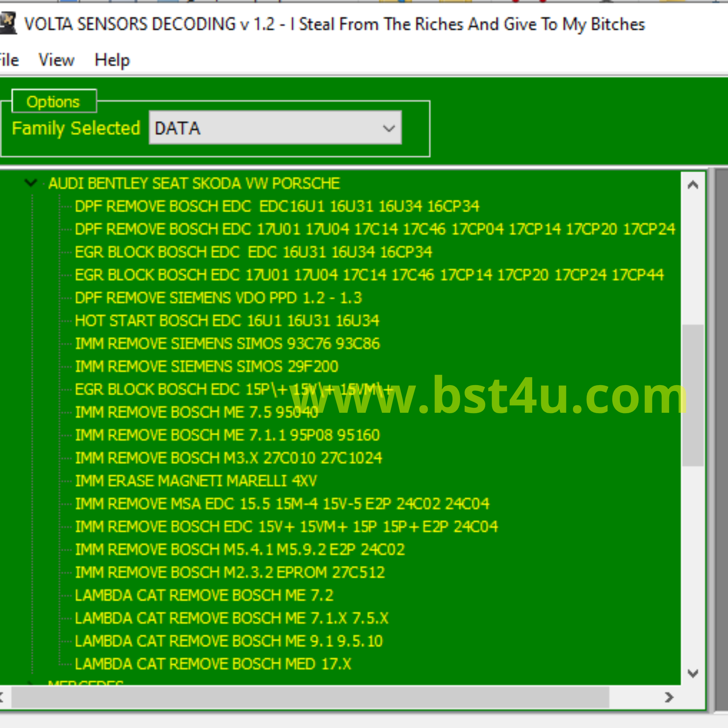Screen dimensions: 728x728
Task: Select IMM REMOVE BOSCH M5.4.1 M5.9.2 entry
Action: point(240,550)
